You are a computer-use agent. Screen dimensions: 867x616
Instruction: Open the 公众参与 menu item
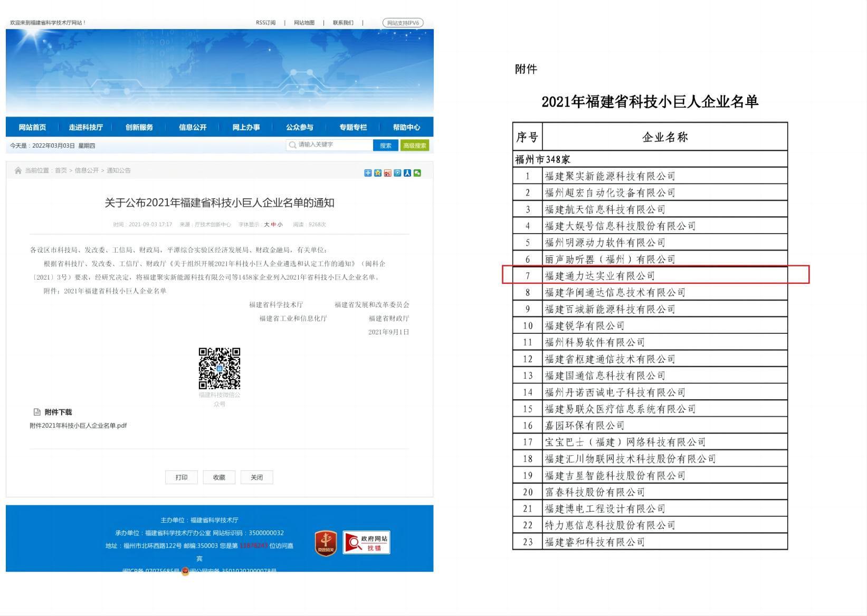(300, 127)
